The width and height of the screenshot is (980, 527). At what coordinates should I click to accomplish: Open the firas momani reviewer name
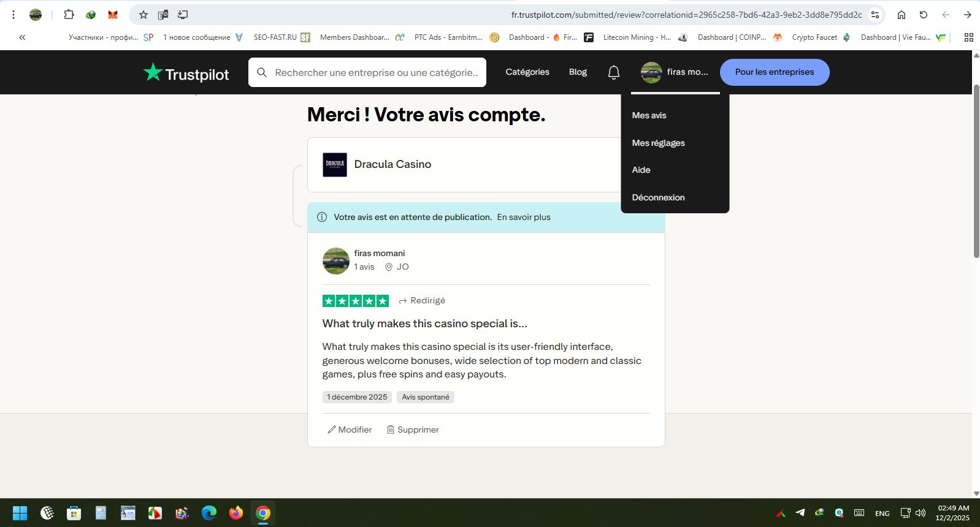coord(380,253)
